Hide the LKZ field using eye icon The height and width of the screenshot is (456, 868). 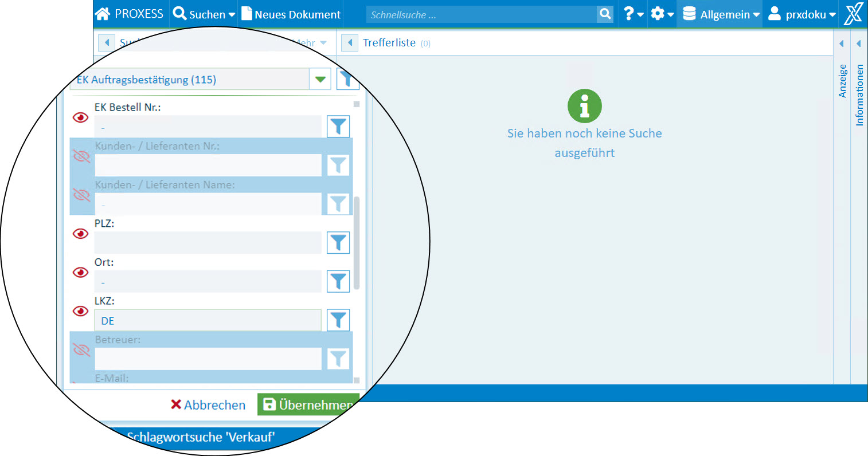click(81, 311)
